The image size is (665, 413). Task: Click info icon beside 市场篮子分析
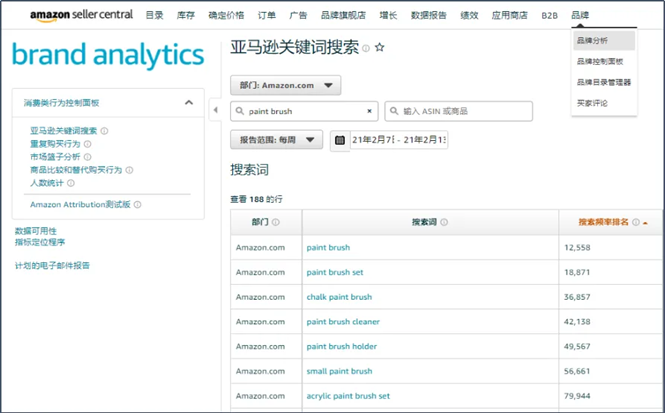click(87, 157)
